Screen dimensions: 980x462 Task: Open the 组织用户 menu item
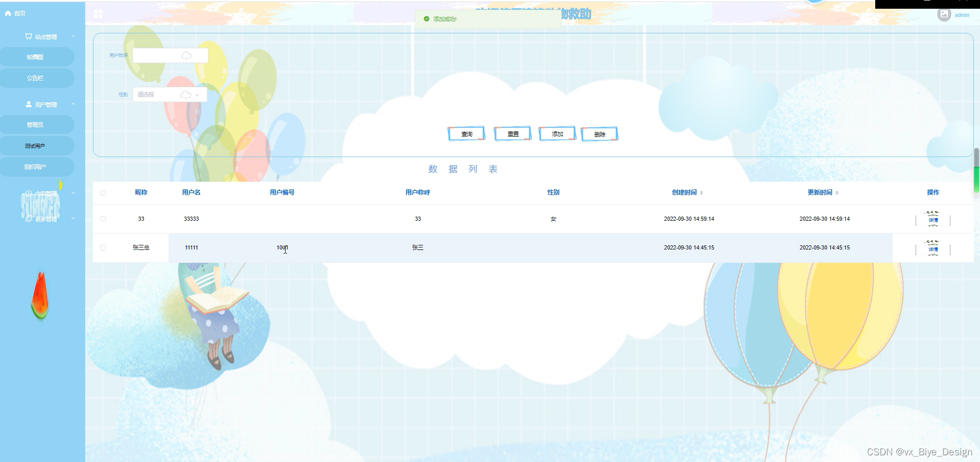point(35,167)
